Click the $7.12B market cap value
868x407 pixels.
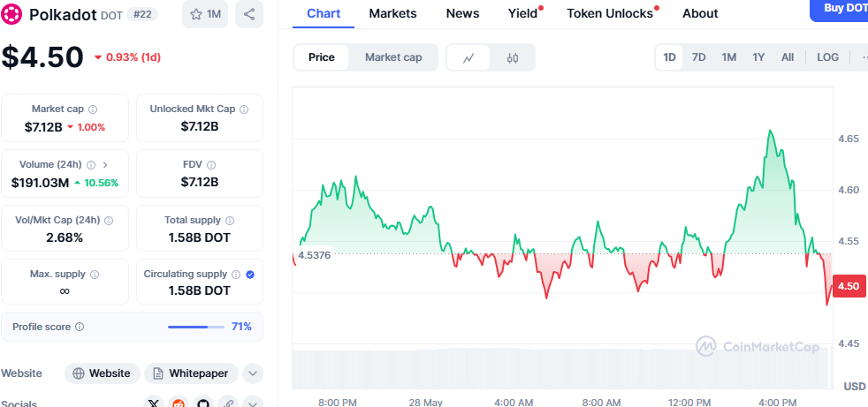[43, 127]
